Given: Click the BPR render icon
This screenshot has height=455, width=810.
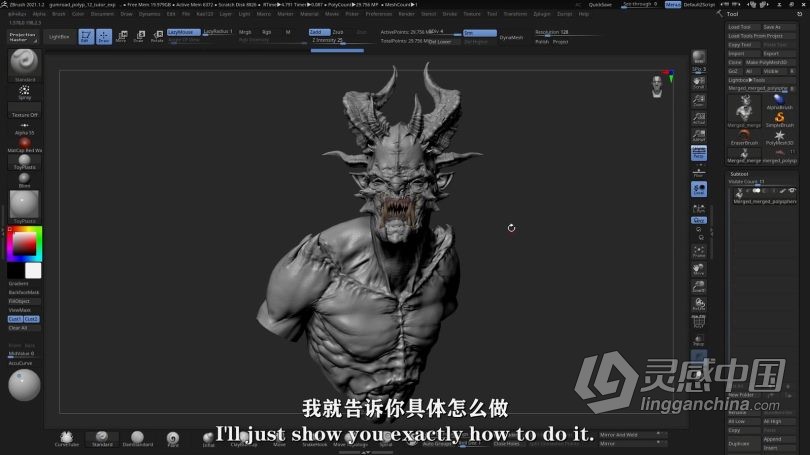Looking at the screenshot, I should [x=699, y=56].
